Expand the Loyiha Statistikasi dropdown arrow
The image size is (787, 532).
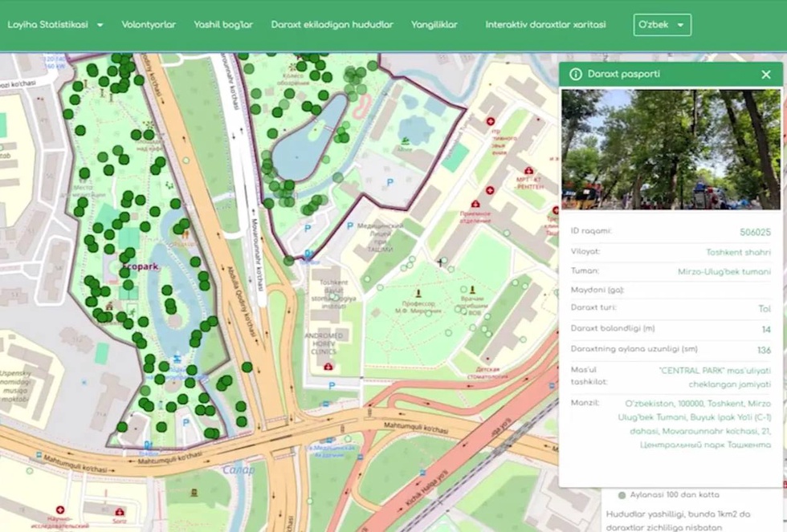click(100, 25)
